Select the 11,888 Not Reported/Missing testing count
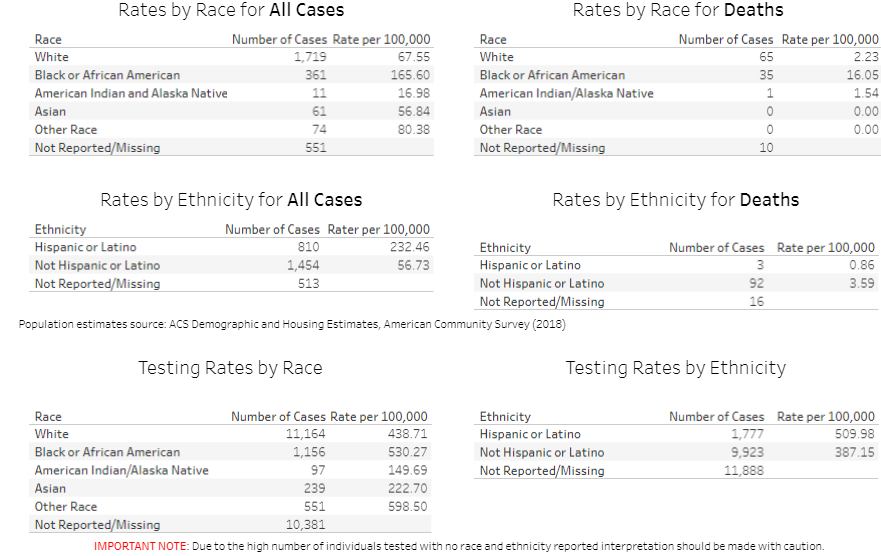 (744, 471)
